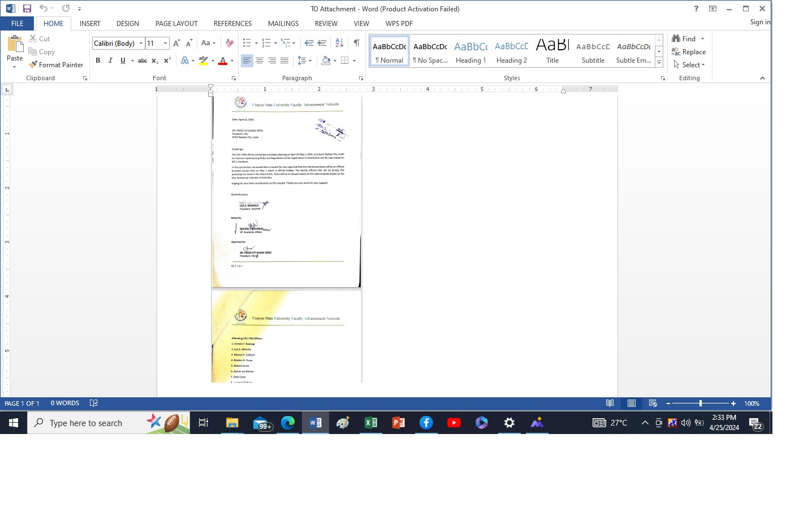Center align the paragraph
The image size is (812, 512).
pos(260,60)
